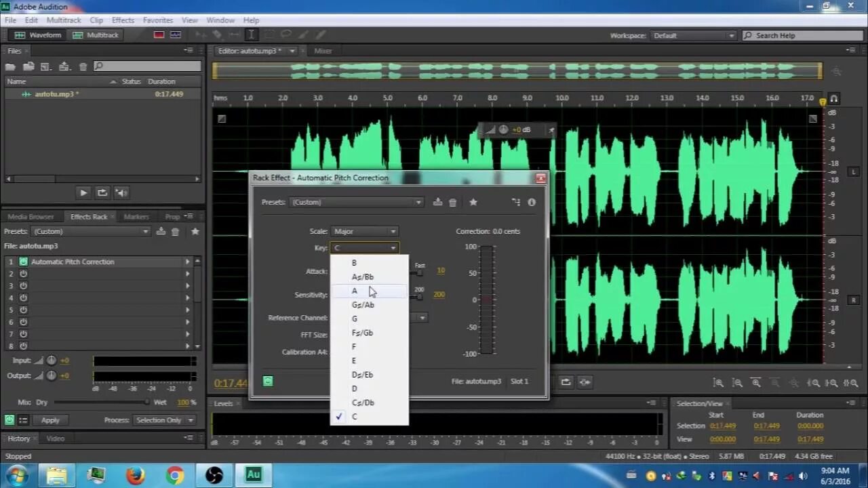Image resolution: width=868 pixels, height=488 pixels.
Task: Toggle auto-play speaker in Files panel
Action: click(x=121, y=192)
